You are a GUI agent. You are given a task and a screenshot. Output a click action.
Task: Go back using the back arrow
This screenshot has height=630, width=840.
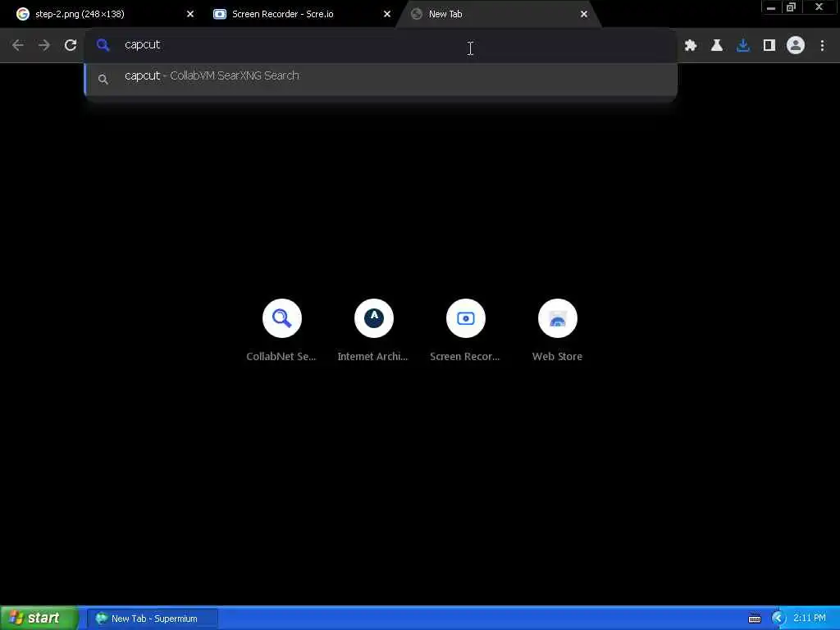(18, 46)
